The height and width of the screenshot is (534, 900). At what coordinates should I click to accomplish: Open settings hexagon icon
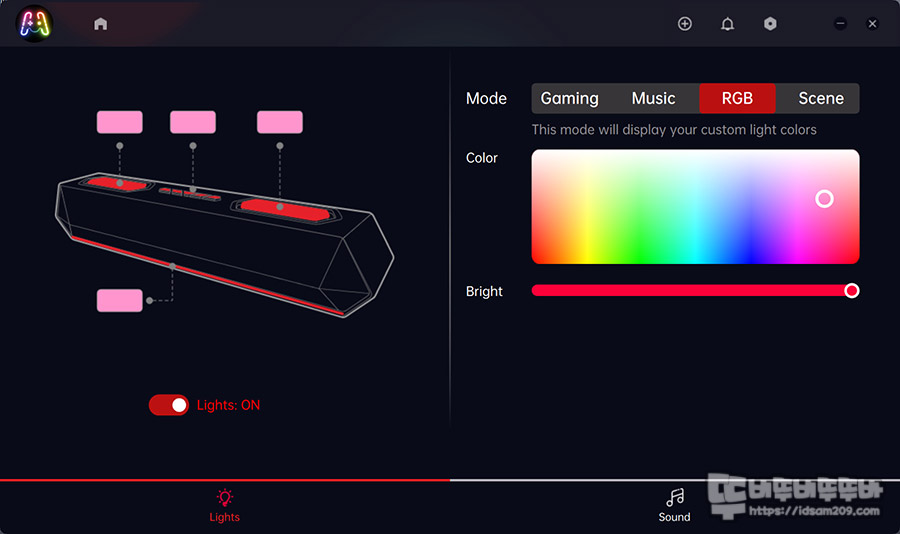(x=770, y=24)
